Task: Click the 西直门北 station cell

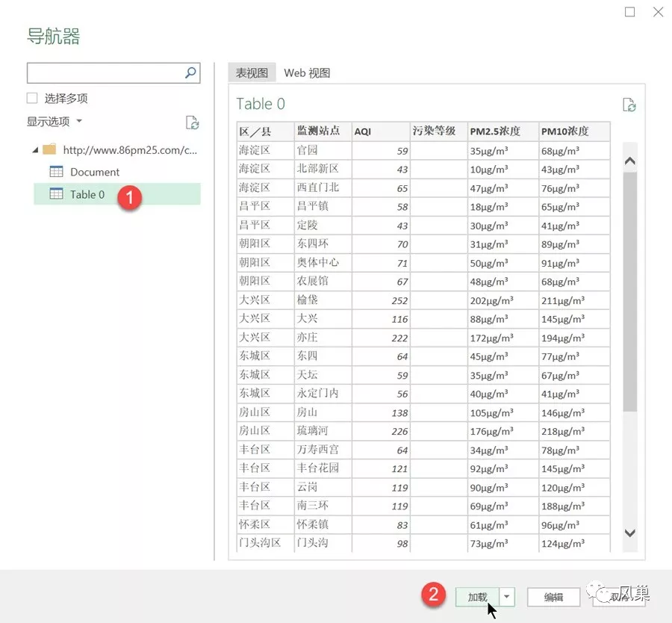Action: click(323, 187)
